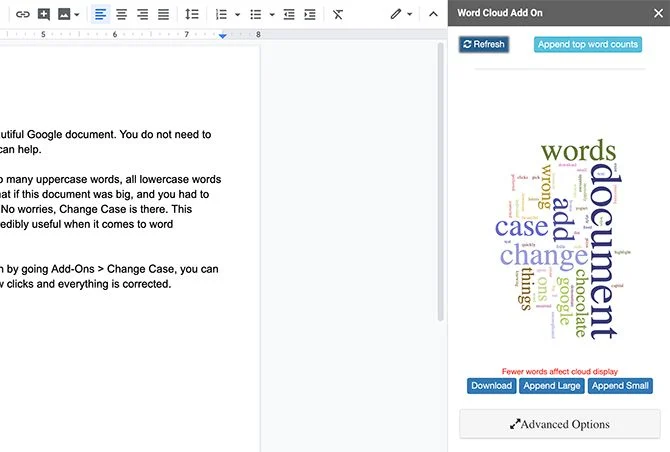The image size is (670, 452).
Task: Open line spacing options
Action: (x=191, y=15)
